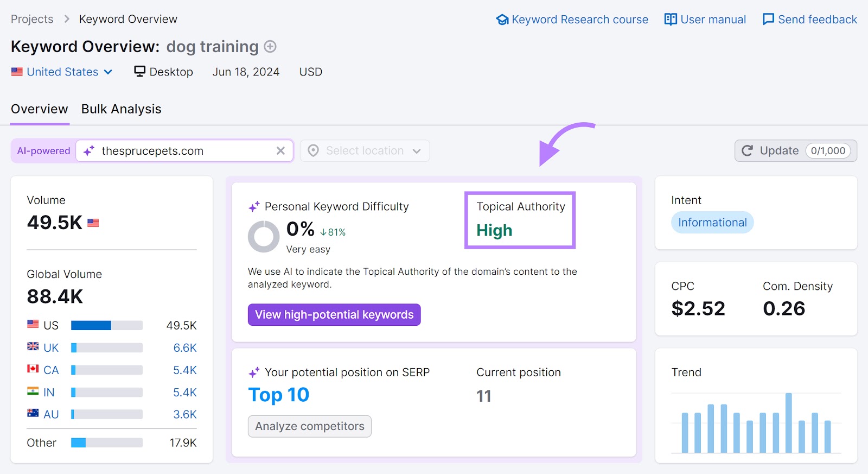Click the User manual book icon
868x474 pixels.
[671, 20]
